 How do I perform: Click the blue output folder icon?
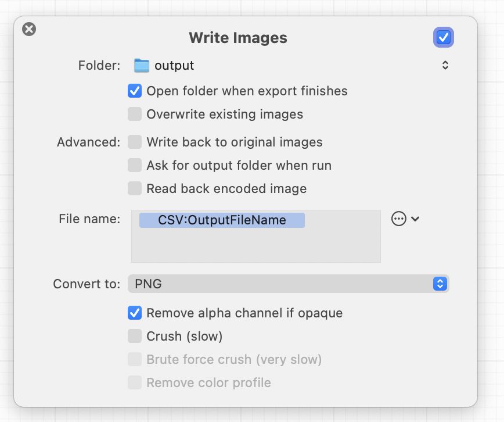pyautogui.click(x=141, y=65)
